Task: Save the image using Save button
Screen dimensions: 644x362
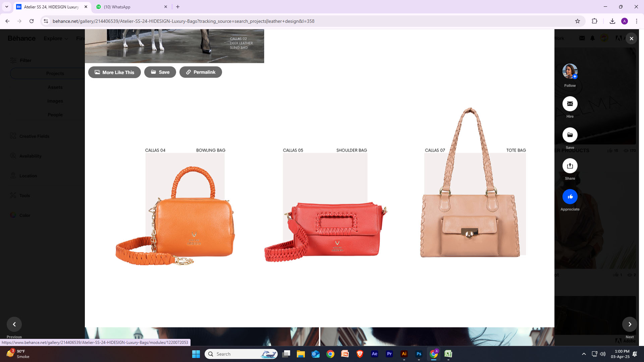Action: click(x=160, y=72)
